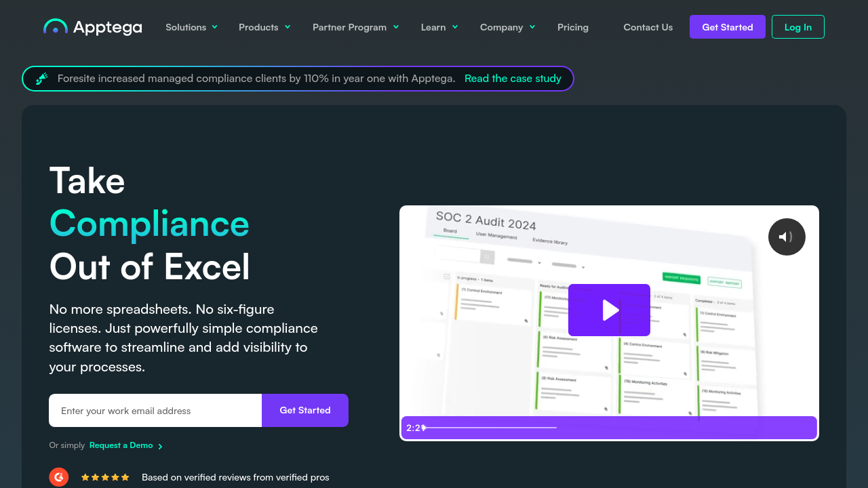Screen dimensions: 868x488
Task: Click the arrow next to Request a Demo
Action: pyautogui.click(x=161, y=446)
